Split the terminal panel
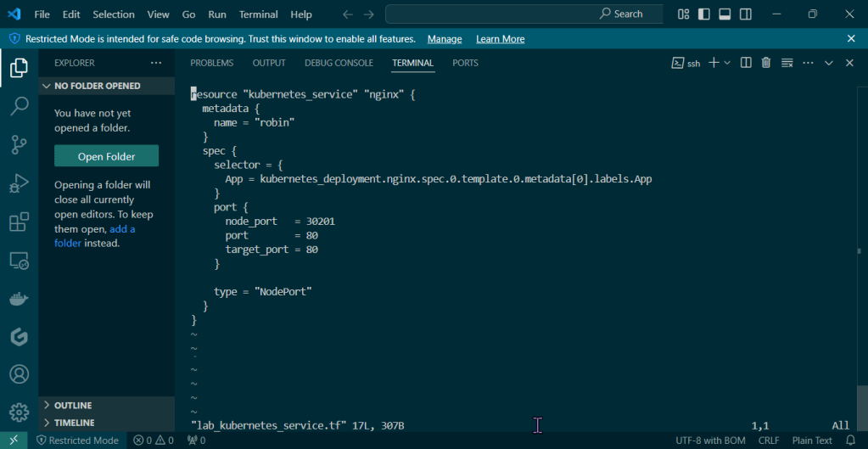The width and height of the screenshot is (868, 449). point(746,63)
